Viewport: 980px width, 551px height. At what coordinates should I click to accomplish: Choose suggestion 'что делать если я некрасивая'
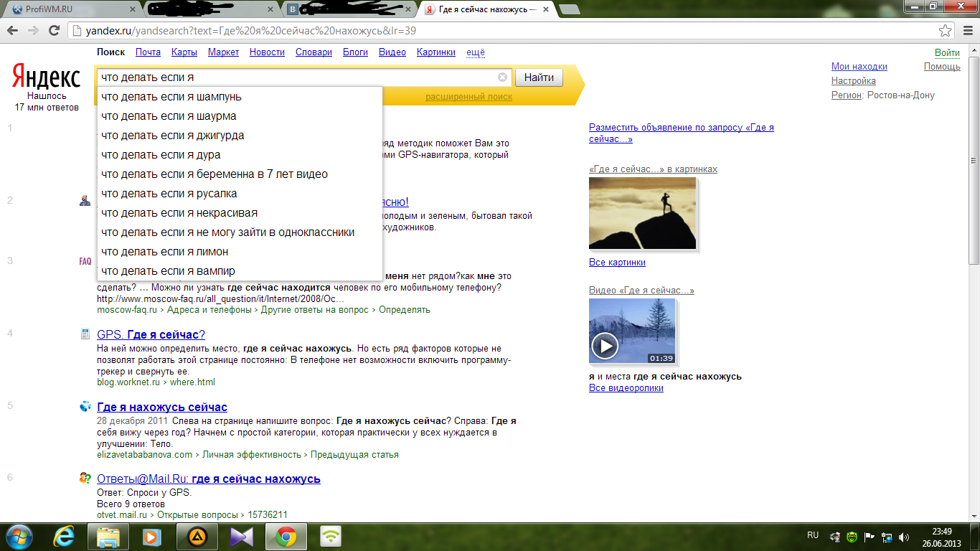pos(239,213)
